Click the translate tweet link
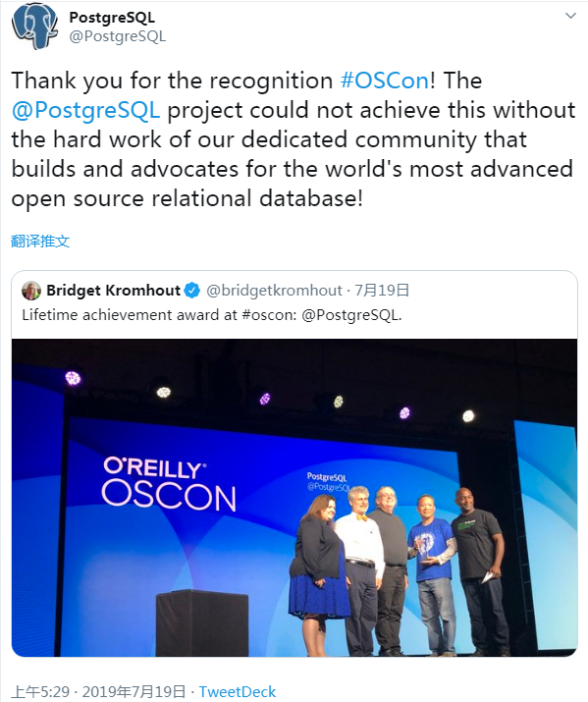The height and width of the screenshot is (702, 588). (x=40, y=241)
